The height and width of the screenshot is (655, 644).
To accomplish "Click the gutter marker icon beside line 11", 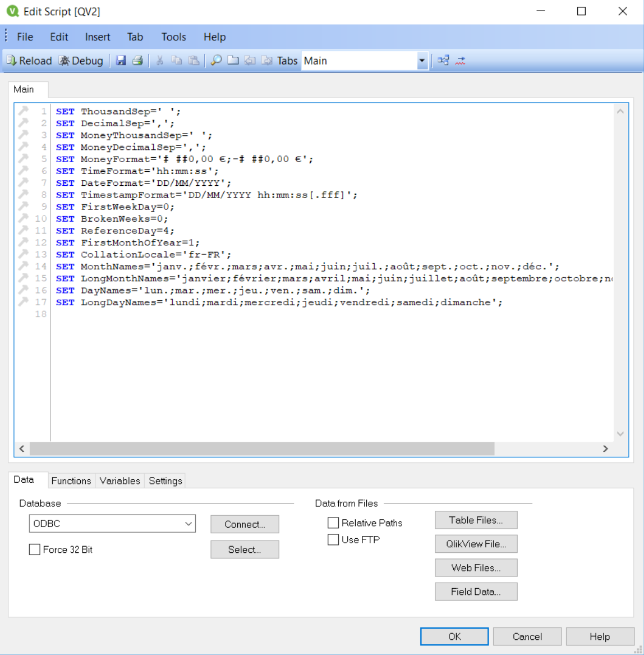I will [24, 230].
